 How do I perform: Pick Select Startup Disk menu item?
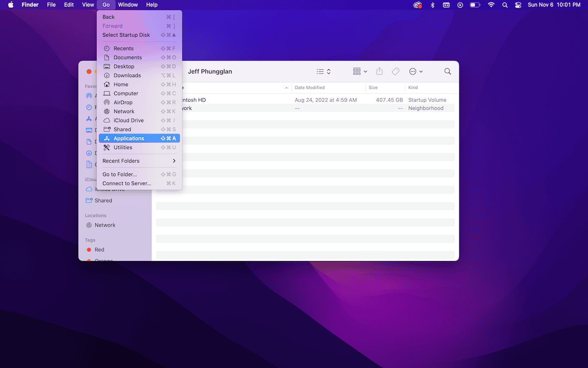[x=139, y=35]
